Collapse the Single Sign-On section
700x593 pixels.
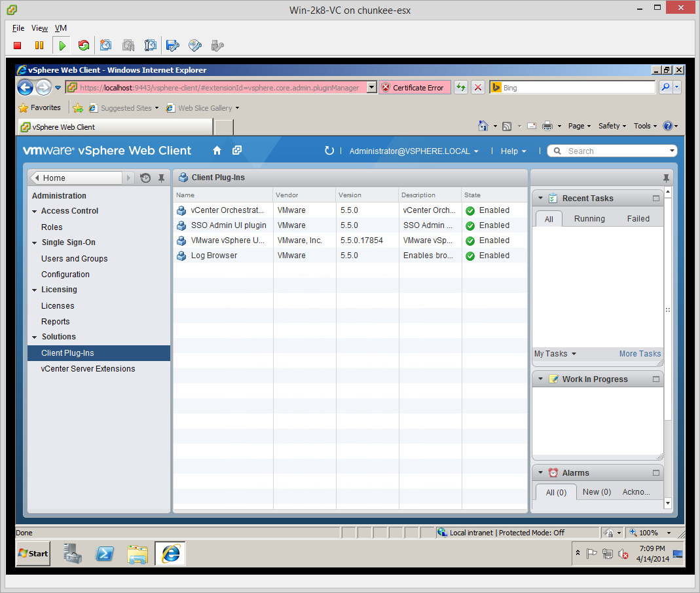click(x=34, y=242)
